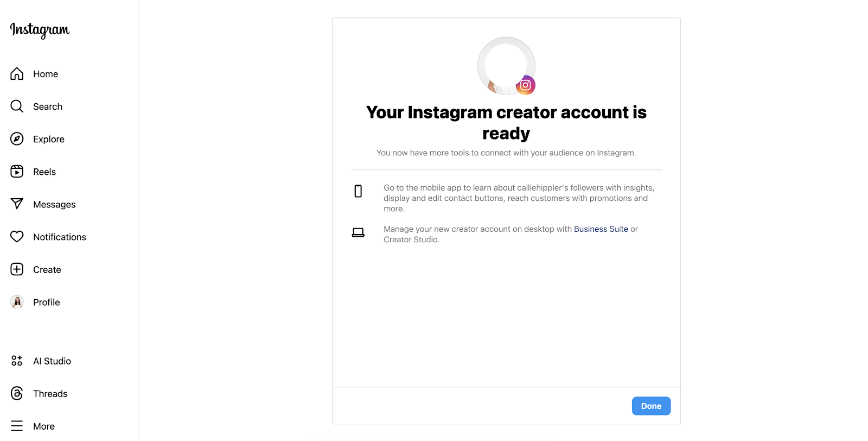Follow the Business Suite link
Image resolution: width=868 pixels, height=441 pixels.
click(x=601, y=229)
